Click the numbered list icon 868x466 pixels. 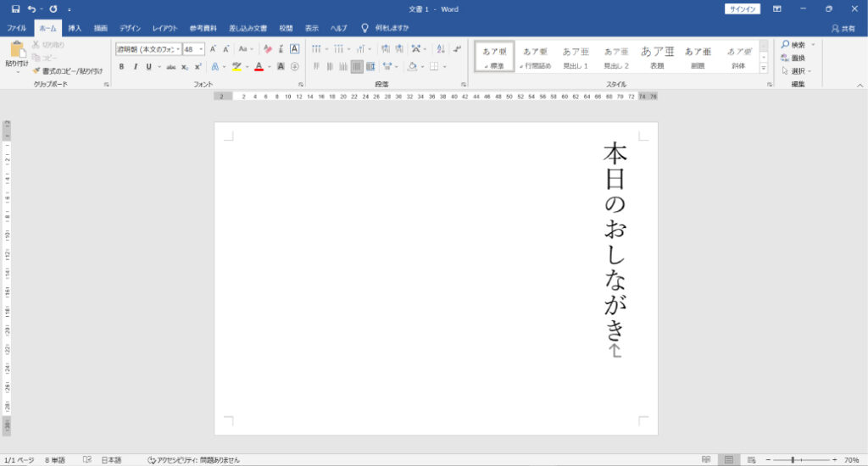click(x=338, y=48)
